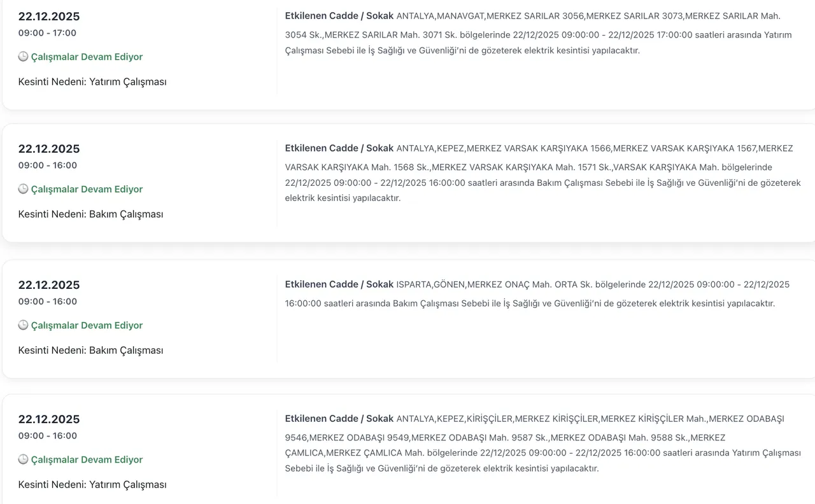Viewport: 815px width, 504px height.
Task: Click "Etkilenen Cadde / Sokak" label for Isparta Gönen
Action: (x=339, y=284)
